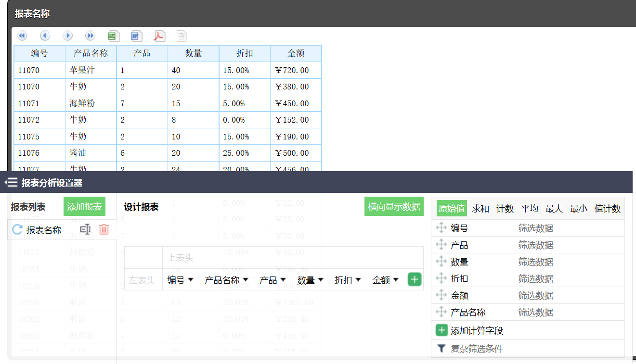The width and height of the screenshot is (636, 364).
Task: Rename the 报表名称 report
Action: pyautogui.click(x=85, y=230)
